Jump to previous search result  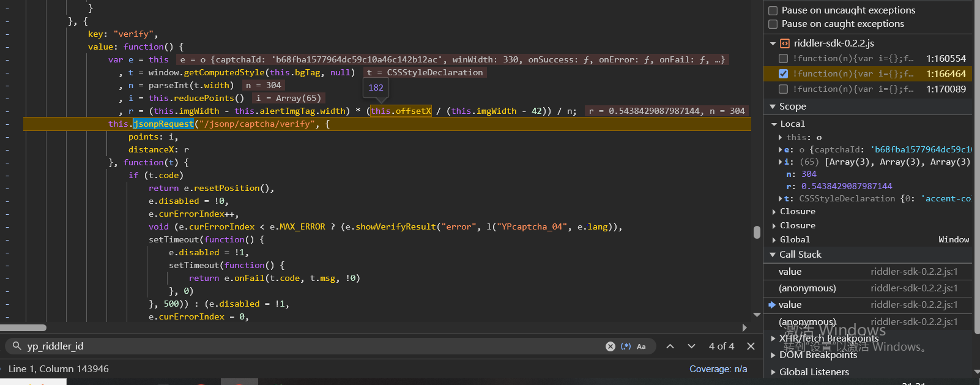[x=670, y=346]
